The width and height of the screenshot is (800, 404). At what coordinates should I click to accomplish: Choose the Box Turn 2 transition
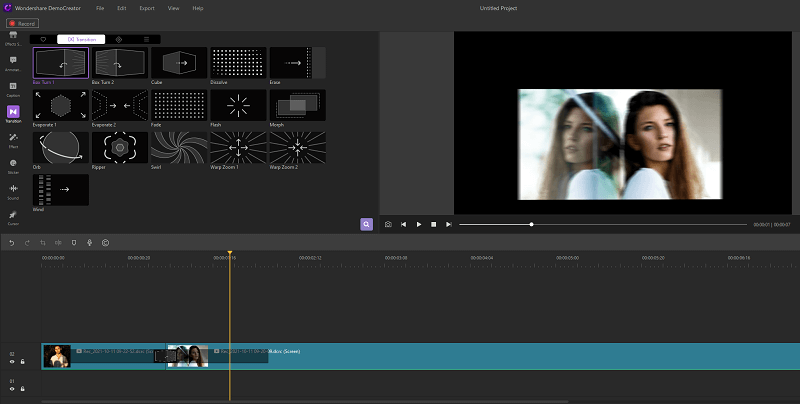(x=120, y=63)
